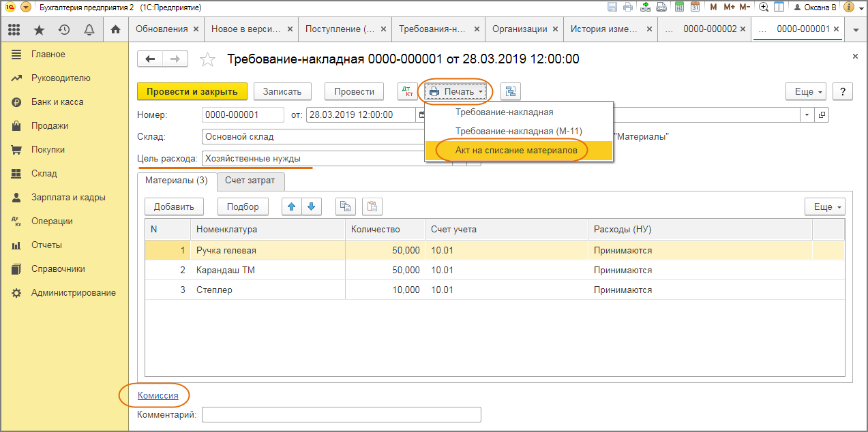Click the Добавить button
This screenshot has height=432, width=868.
tap(174, 206)
